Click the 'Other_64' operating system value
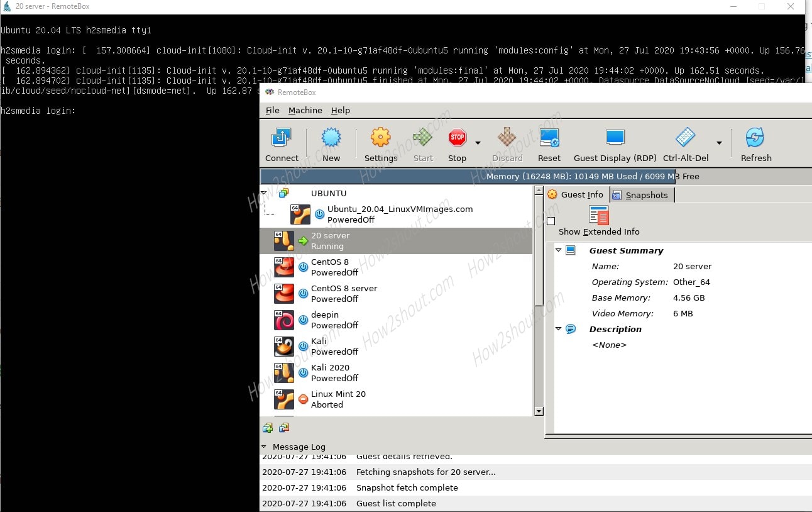 pyautogui.click(x=691, y=282)
